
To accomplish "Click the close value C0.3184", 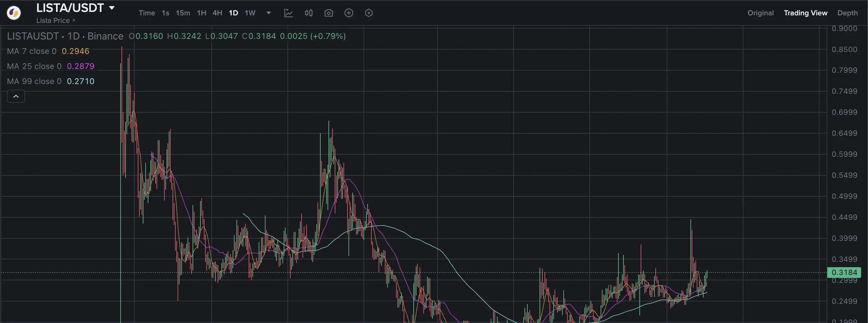I will (259, 36).
